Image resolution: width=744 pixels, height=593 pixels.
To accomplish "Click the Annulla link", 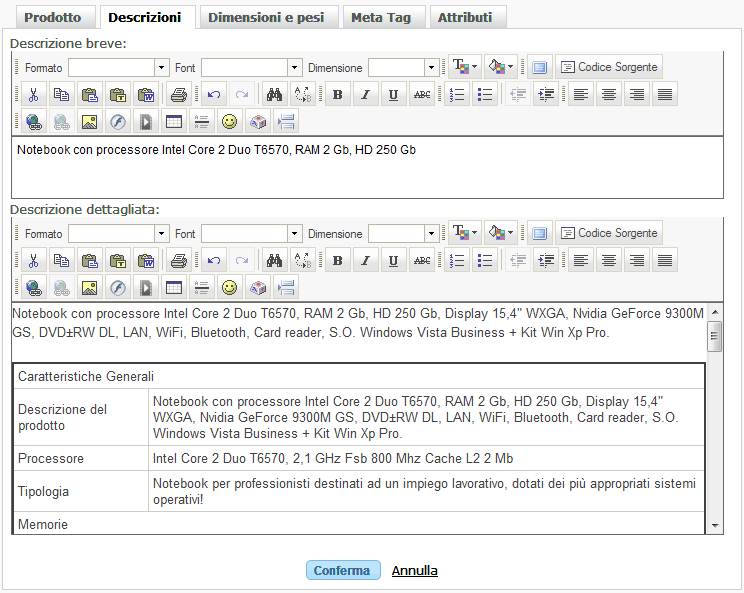I will (x=414, y=571).
